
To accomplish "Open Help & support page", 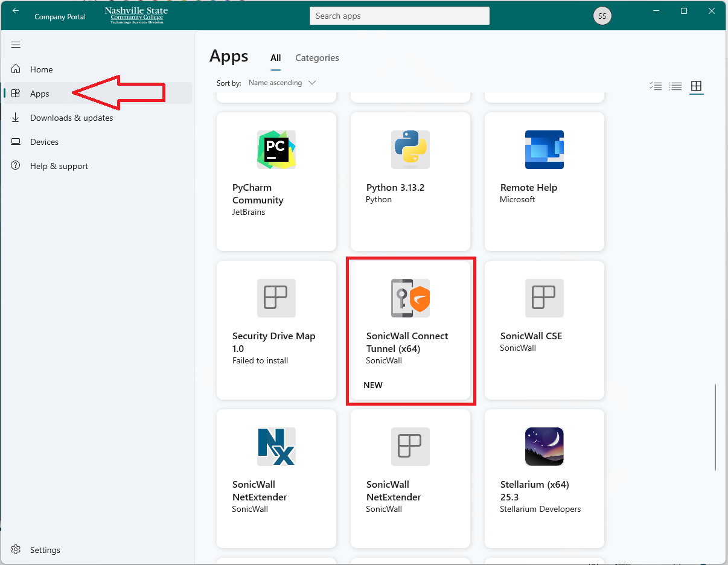I will point(59,166).
